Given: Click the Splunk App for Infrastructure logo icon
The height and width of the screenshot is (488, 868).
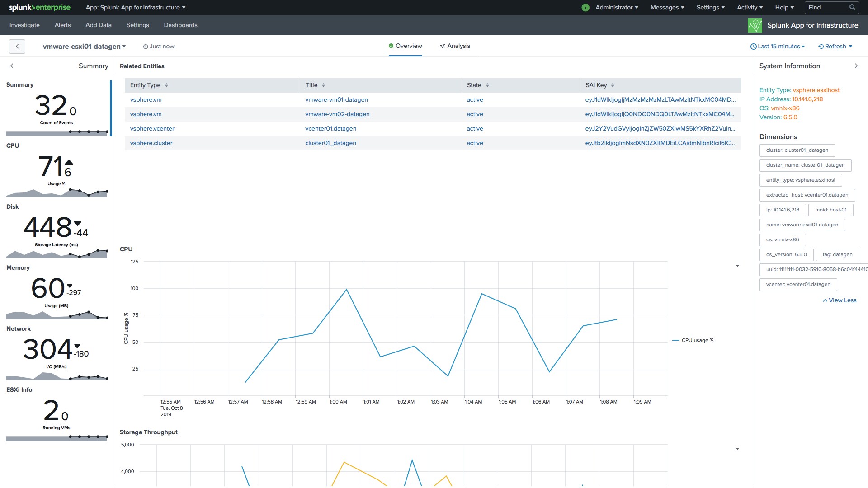Looking at the screenshot, I should pos(755,25).
